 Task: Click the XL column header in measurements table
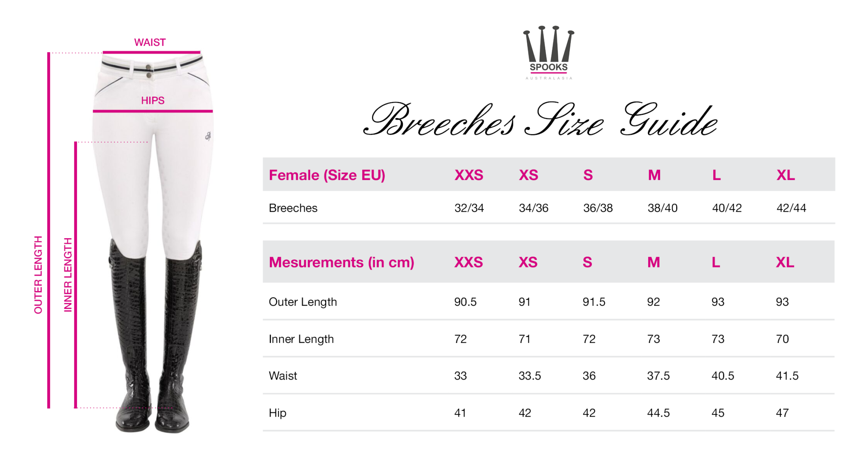click(785, 262)
